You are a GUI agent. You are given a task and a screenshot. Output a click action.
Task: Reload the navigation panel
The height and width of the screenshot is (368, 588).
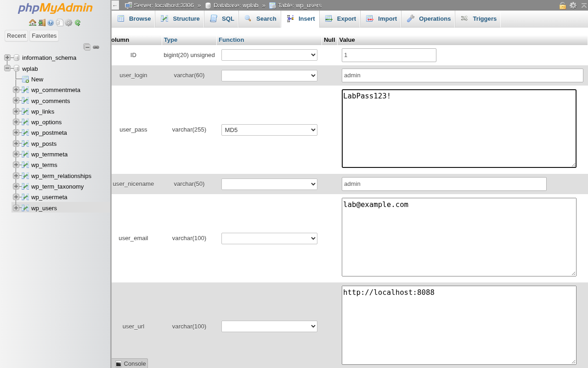(78, 23)
